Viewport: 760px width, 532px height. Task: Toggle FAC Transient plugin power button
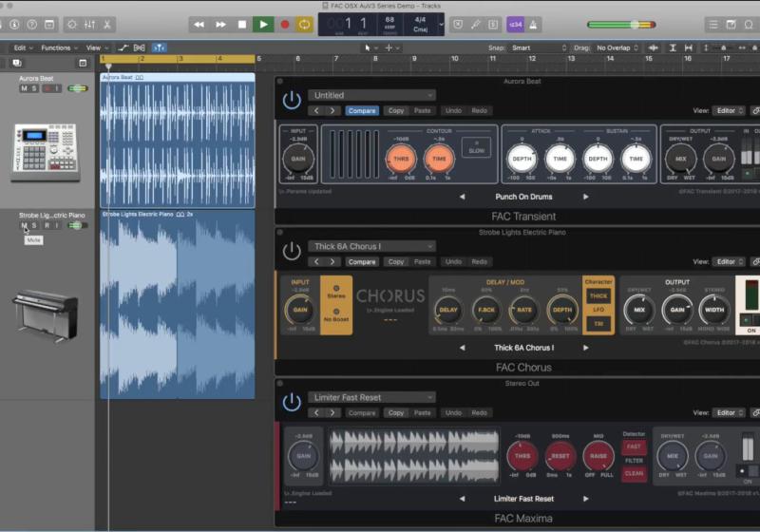coord(292,100)
